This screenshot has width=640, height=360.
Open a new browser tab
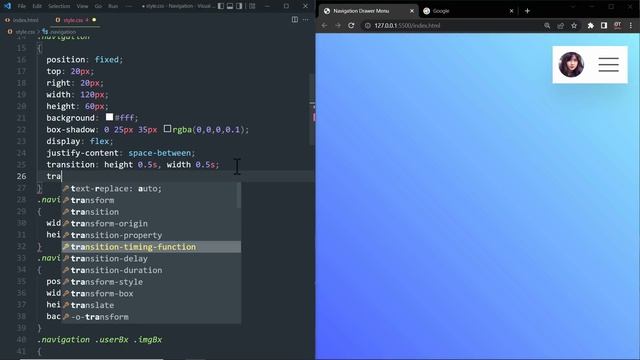(x=527, y=11)
